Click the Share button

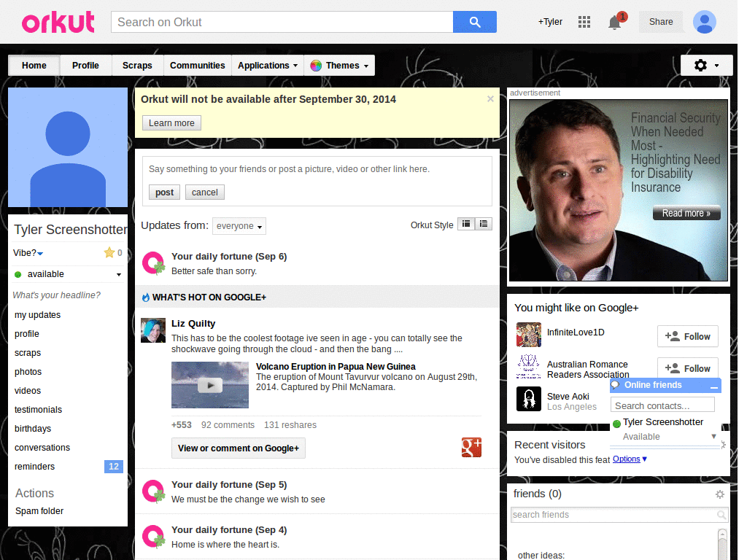(x=661, y=22)
